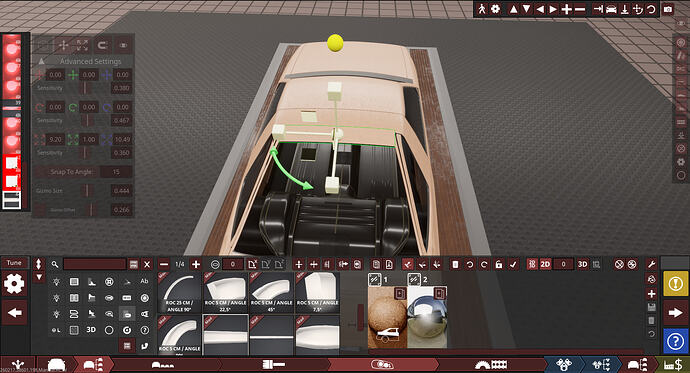Toggle the 3D placement mode
Viewport: 690px width, 373px height.
tap(582, 264)
